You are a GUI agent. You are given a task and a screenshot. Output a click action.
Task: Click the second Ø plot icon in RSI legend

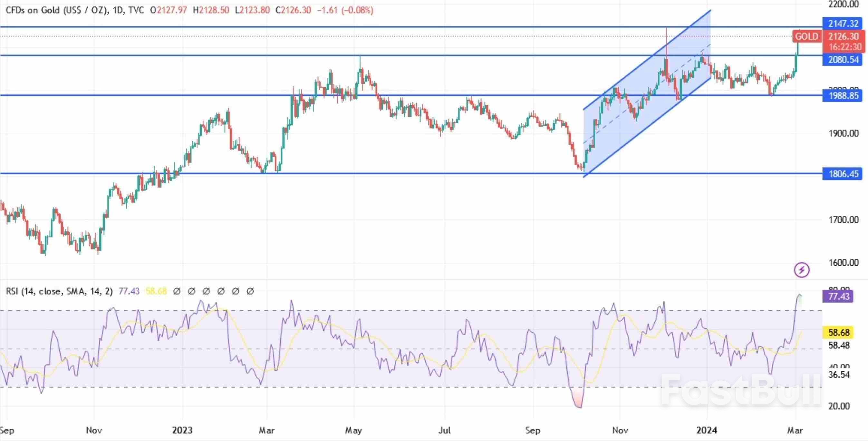click(192, 291)
